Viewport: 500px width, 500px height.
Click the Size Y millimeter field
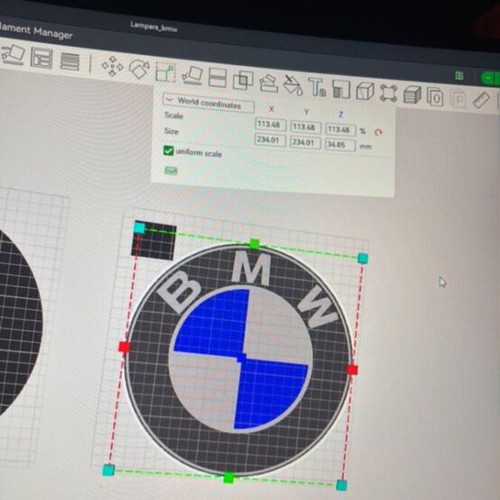pyautogui.click(x=305, y=142)
